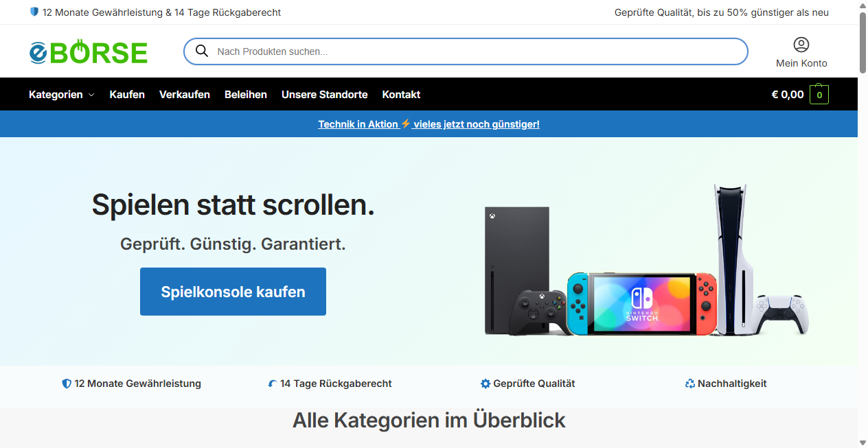Image resolution: width=868 pixels, height=448 pixels.
Task: Click the gear icon beside Geprüfte Qualität
Action: click(x=486, y=384)
